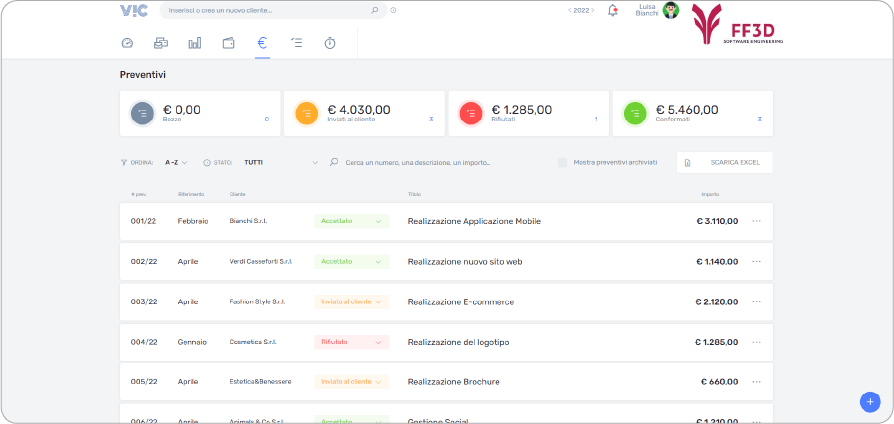Open Rifiutato status dropdown for Cosmetica S.r.l.
This screenshot has height=424, width=894.
point(351,342)
